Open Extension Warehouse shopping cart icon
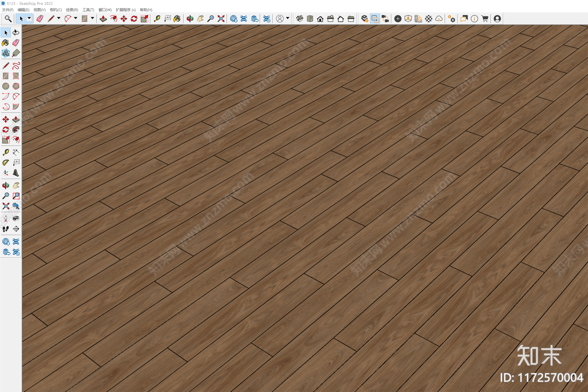The image size is (588, 392). coord(485,19)
